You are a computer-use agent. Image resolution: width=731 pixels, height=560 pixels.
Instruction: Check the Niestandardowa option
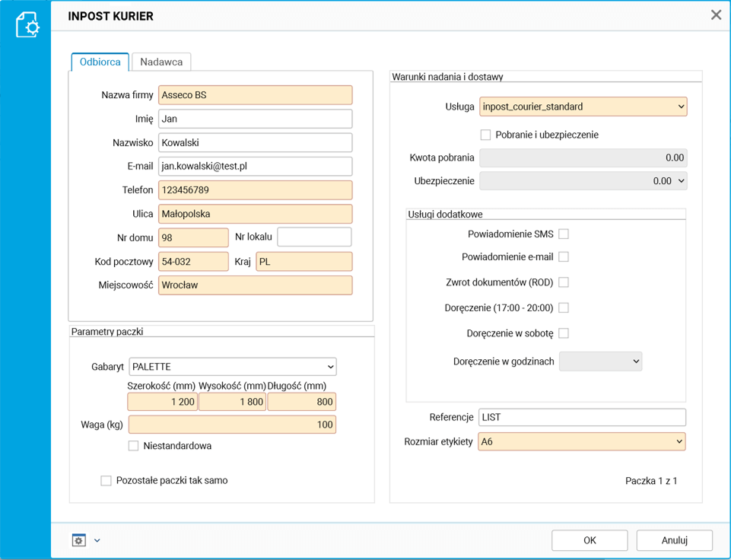[x=134, y=446]
